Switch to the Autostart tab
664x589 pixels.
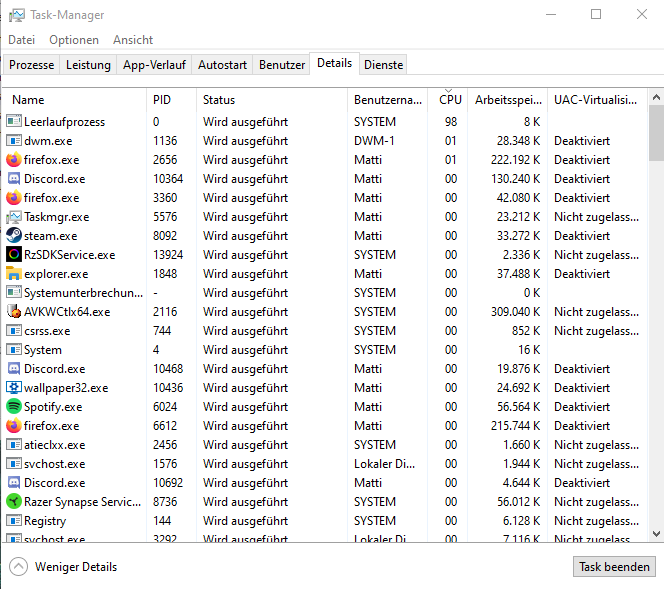click(222, 65)
